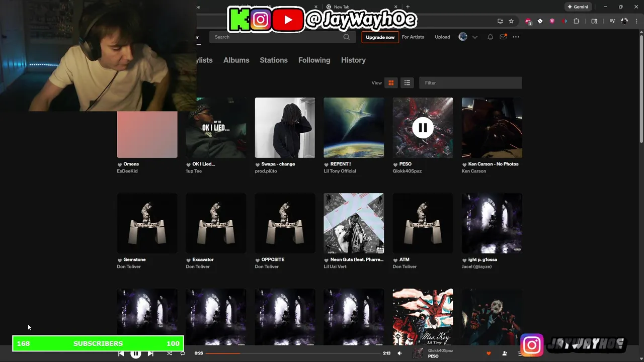Switch to the Stations tab
Image resolution: width=644 pixels, height=362 pixels.
274,60
